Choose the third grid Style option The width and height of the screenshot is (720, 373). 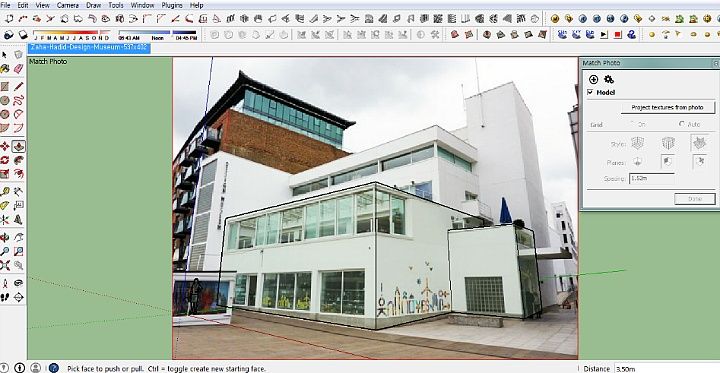[x=699, y=143]
